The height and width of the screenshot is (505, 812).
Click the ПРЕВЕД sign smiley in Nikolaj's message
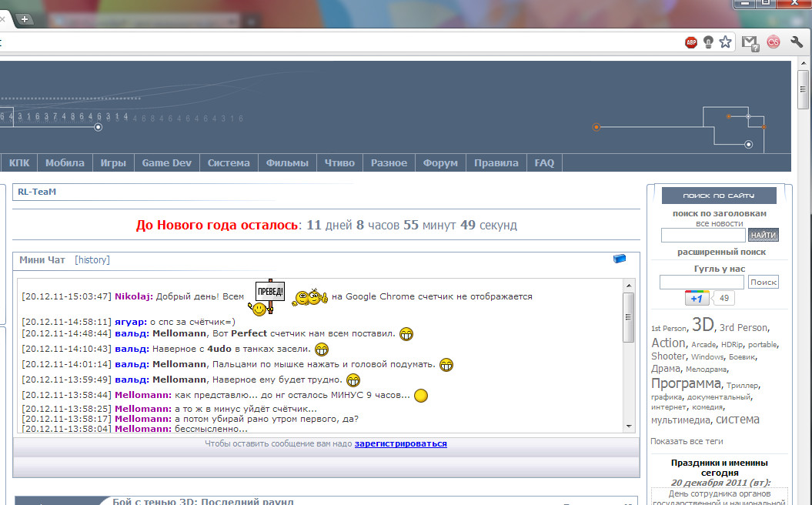[267, 297]
